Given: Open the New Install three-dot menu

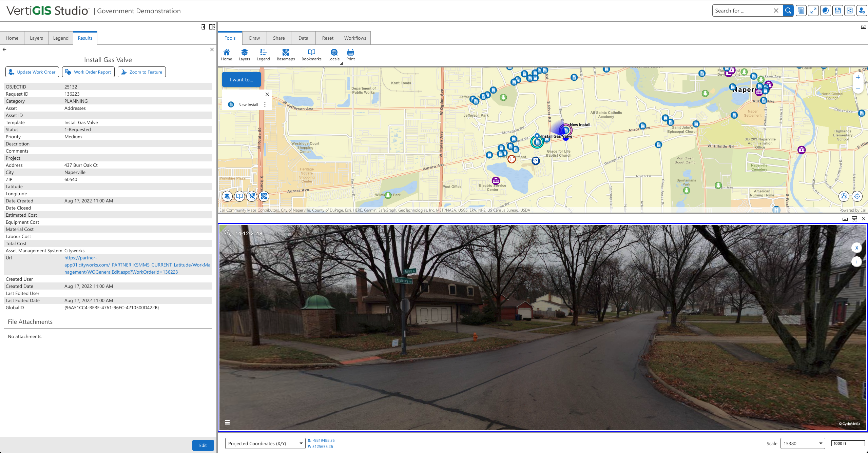Looking at the screenshot, I should point(265,104).
